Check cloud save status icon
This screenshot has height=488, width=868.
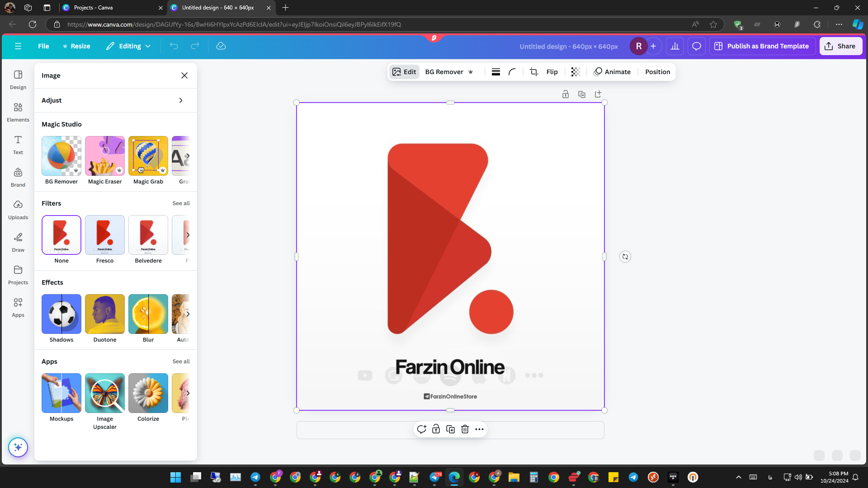coord(221,46)
